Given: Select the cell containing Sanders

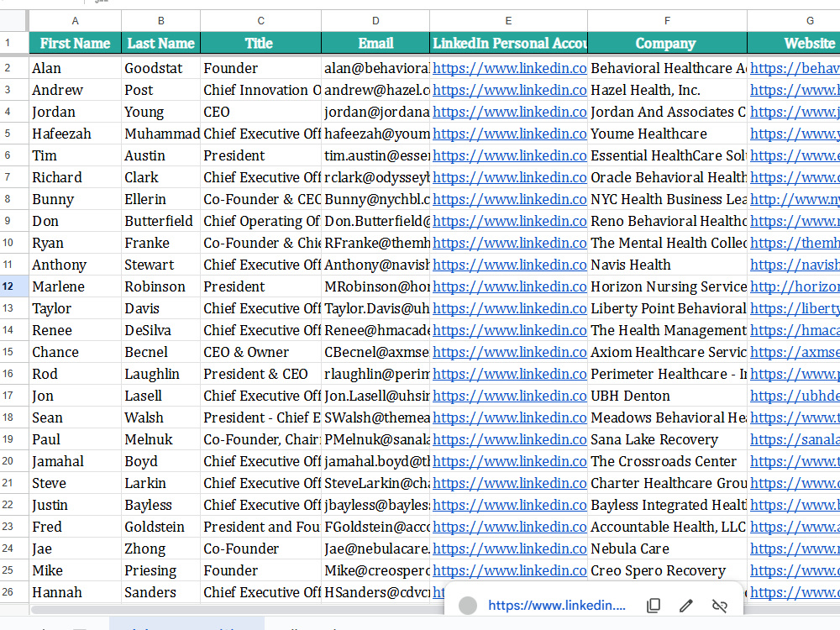Looking at the screenshot, I should 160,592.
